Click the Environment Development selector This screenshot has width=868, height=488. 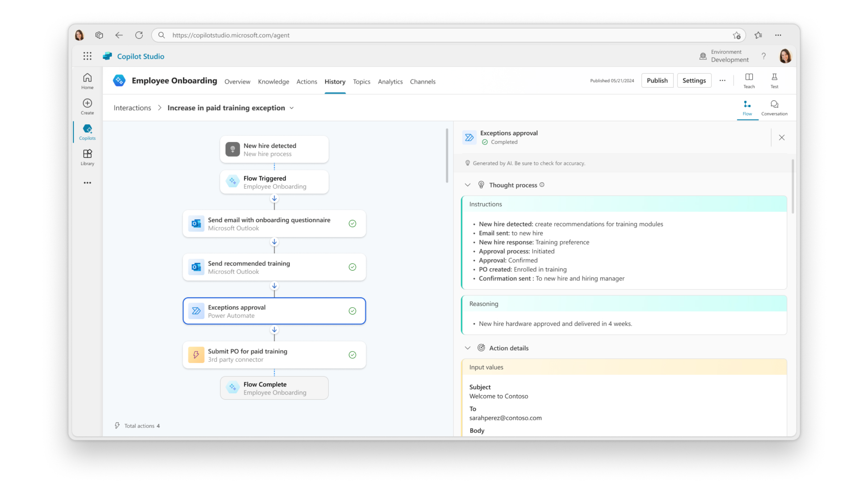724,56
